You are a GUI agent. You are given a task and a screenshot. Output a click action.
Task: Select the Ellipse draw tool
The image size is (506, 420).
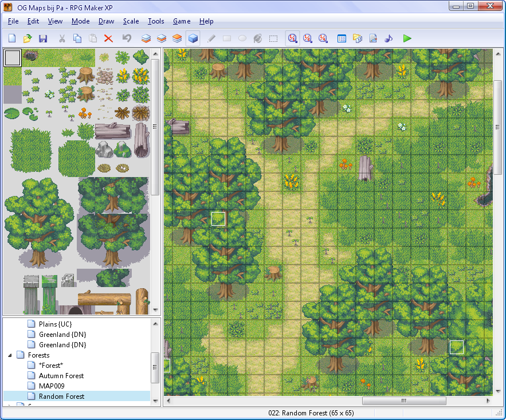coord(242,38)
